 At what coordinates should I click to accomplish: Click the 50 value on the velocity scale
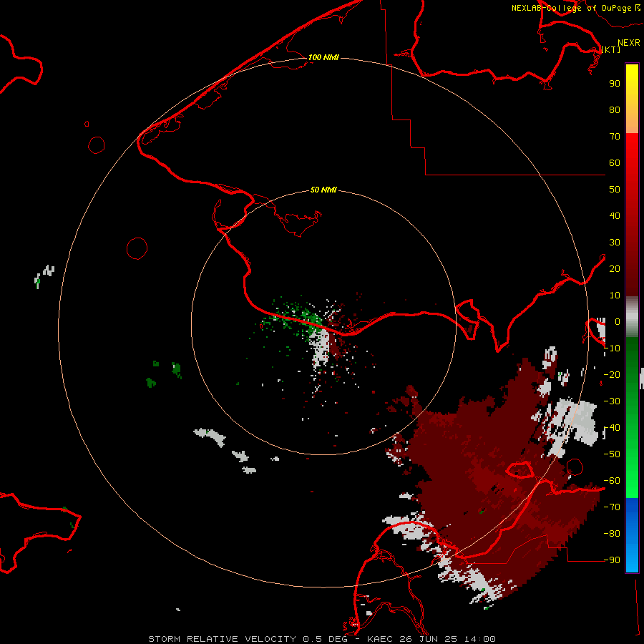615,190
